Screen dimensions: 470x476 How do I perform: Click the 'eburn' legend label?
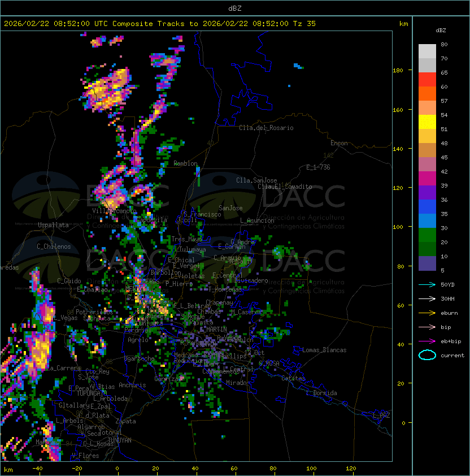tap(449, 313)
